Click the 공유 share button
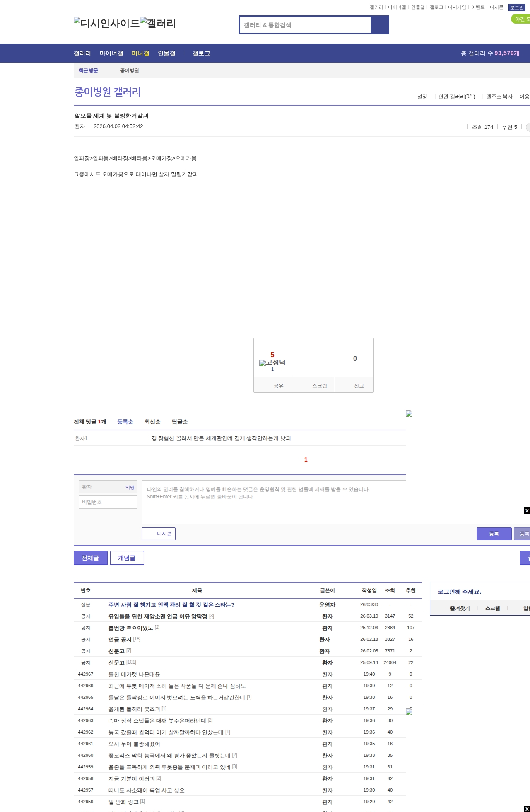This screenshot has width=530, height=812. 274,385
